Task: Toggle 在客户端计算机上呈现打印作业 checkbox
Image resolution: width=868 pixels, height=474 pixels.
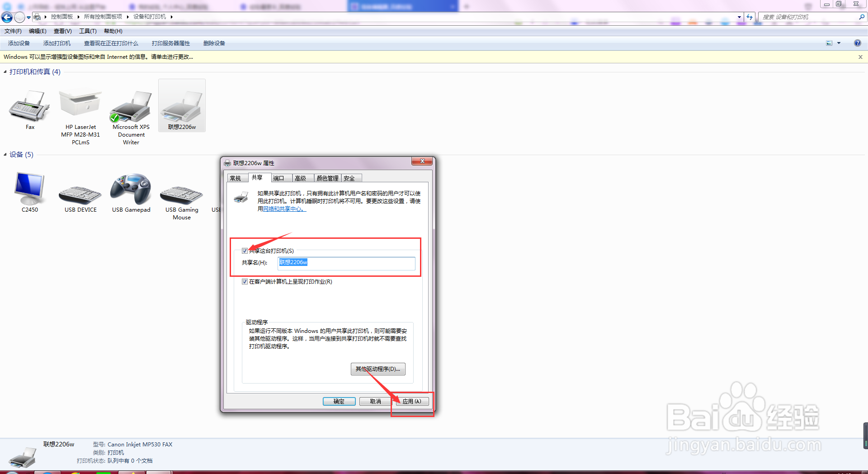Action: click(x=245, y=282)
